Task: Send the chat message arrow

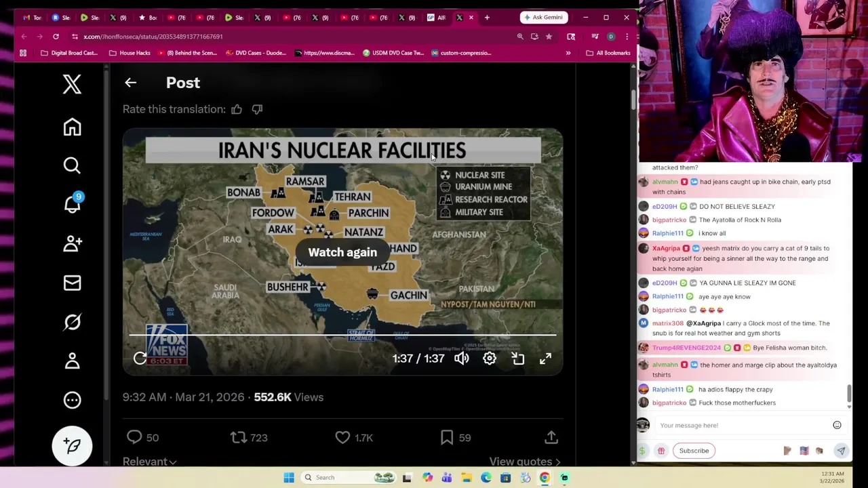Action: (841, 451)
